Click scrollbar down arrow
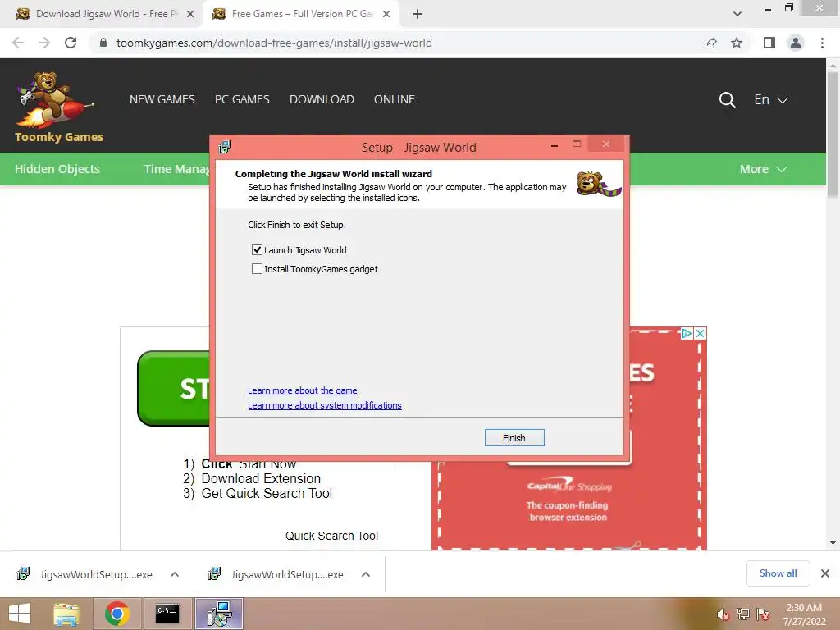Viewport: 840px width, 630px height. pos(833,543)
